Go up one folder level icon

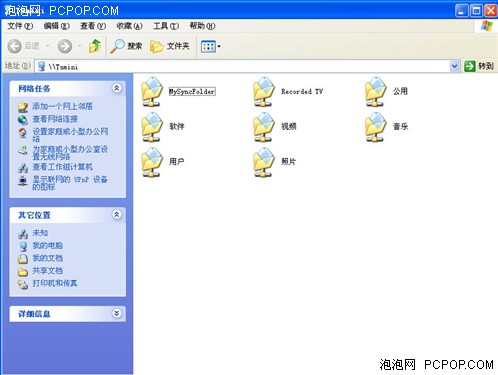pos(95,46)
